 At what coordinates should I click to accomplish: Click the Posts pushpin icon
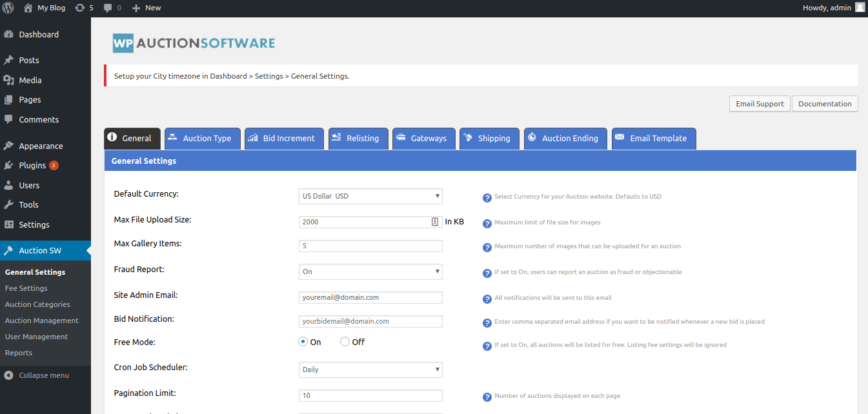pyautogui.click(x=8, y=60)
